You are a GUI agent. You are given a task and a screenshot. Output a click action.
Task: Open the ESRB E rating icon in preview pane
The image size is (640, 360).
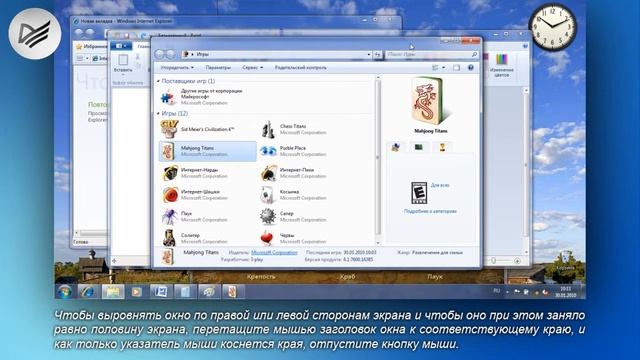(x=419, y=193)
